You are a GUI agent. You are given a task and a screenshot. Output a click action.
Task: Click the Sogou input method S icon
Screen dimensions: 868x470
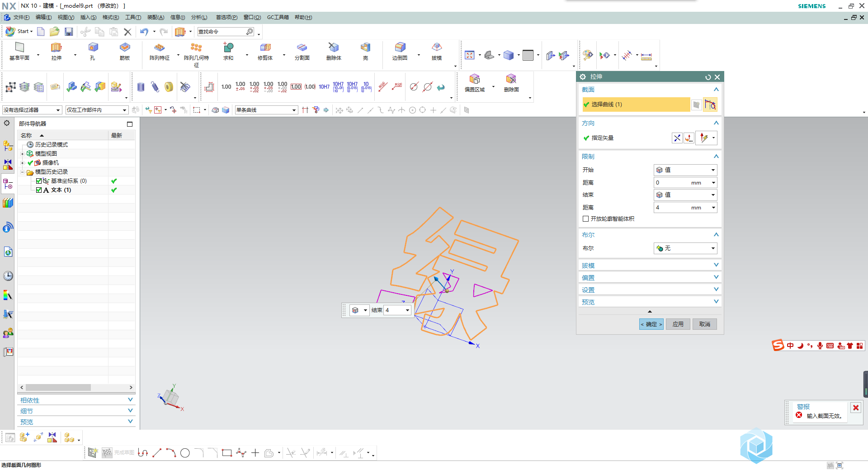click(778, 346)
